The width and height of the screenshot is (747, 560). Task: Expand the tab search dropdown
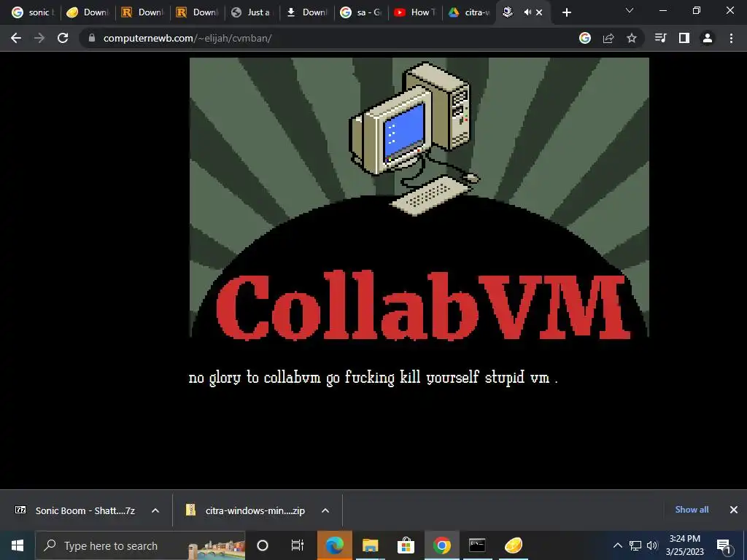pyautogui.click(x=630, y=10)
